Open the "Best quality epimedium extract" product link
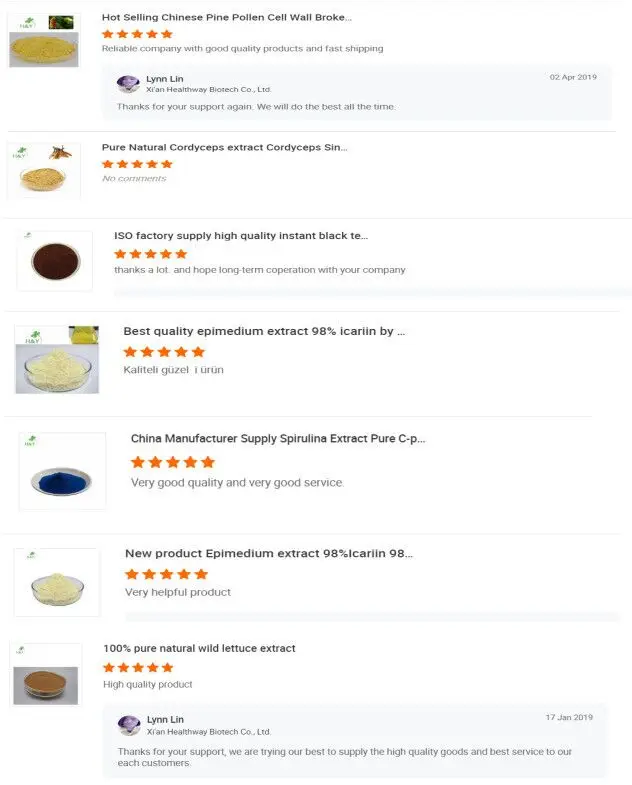This screenshot has height=785, width=632. click(264, 331)
